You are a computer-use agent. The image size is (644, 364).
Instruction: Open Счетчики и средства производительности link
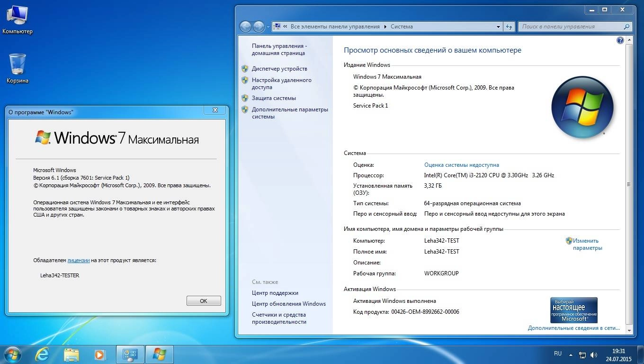(279, 318)
